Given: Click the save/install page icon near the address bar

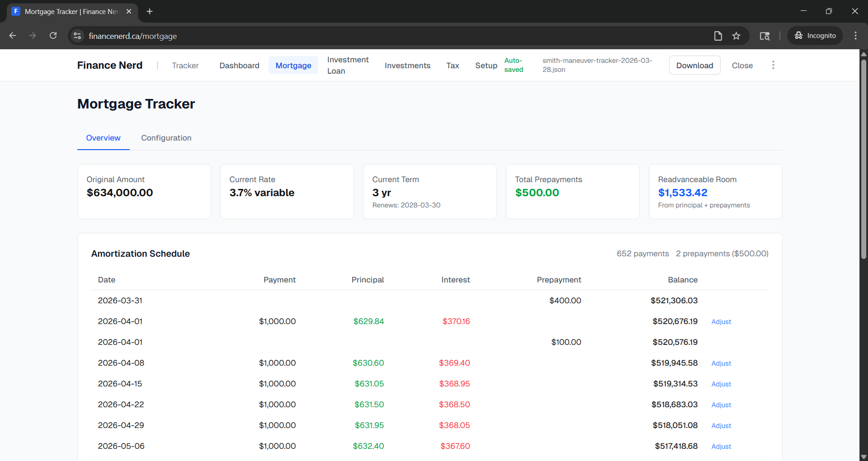Looking at the screenshot, I should pyautogui.click(x=718, y=36).
